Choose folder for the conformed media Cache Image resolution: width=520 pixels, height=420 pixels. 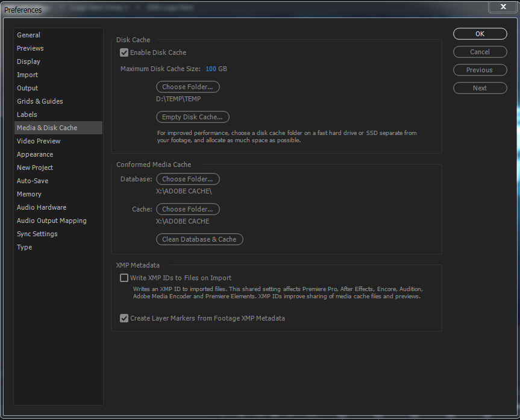(188, 209)
